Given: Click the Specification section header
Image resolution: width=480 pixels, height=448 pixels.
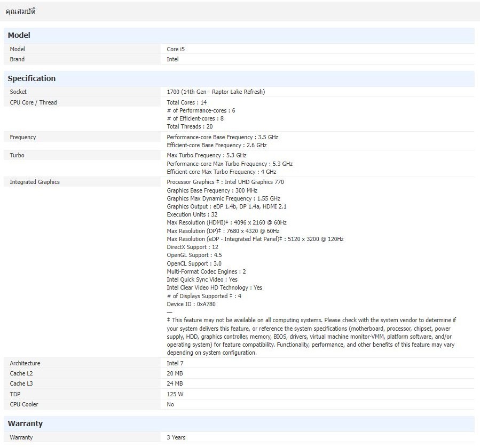Looking at the screenshot, I should (32, 78).
